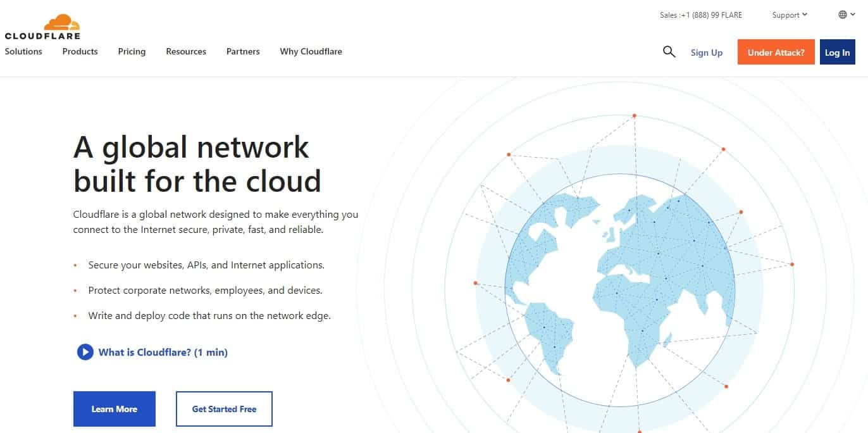
Task: Open the search magnifier icon
Action: [669, 52]
